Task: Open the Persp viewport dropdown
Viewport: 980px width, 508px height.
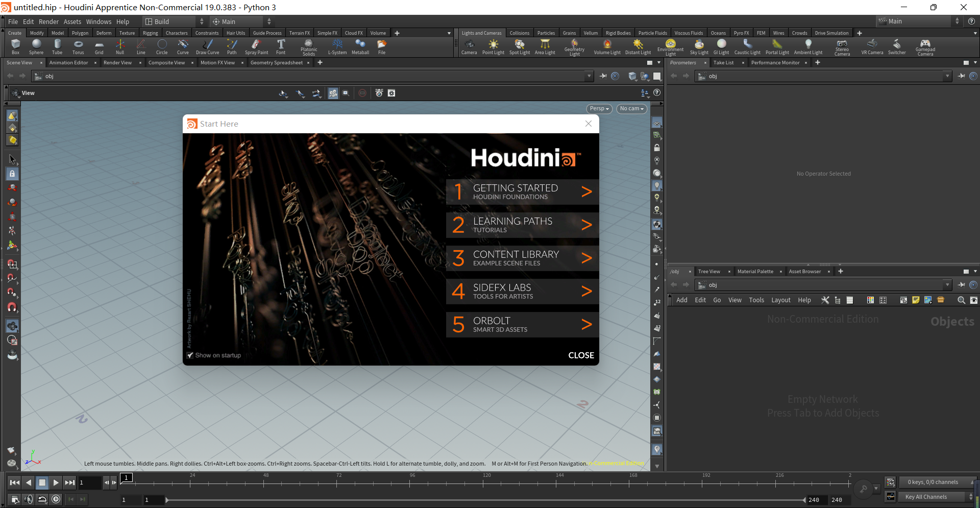Action: (x=599, y=109)
